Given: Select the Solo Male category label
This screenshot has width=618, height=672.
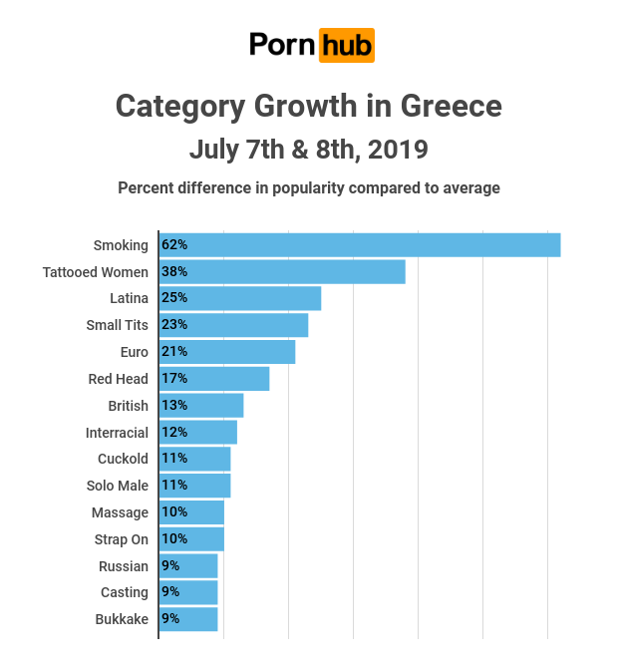Looking at the screenshot, I should 118,486.
